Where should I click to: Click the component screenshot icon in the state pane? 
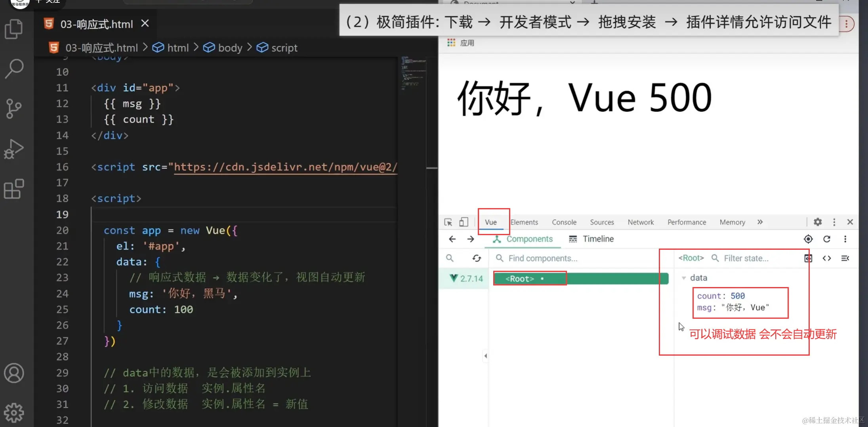808,258
